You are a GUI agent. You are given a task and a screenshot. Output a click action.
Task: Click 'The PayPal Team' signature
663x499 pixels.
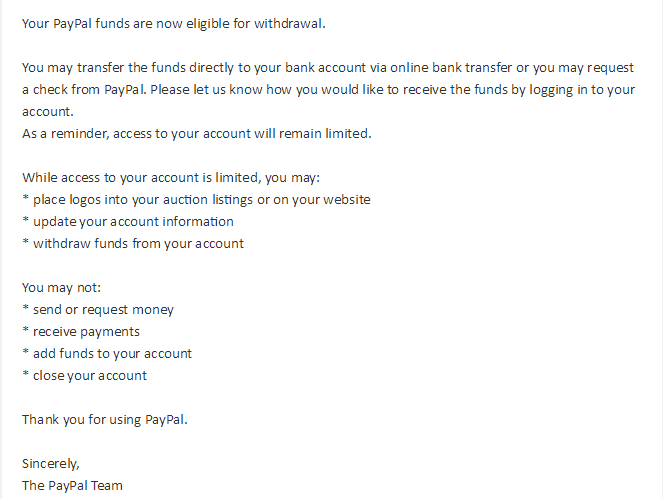pos(72,486)
